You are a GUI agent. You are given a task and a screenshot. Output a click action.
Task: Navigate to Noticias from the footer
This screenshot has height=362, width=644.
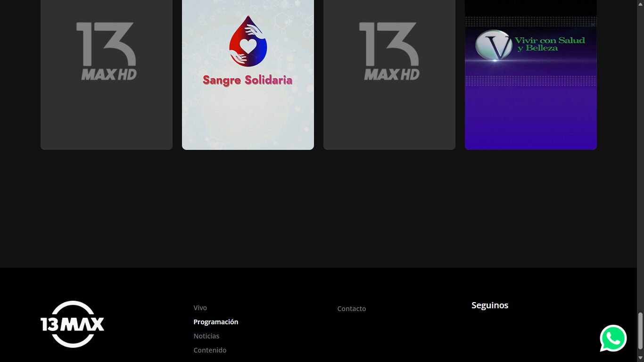[x=206, y=336]
